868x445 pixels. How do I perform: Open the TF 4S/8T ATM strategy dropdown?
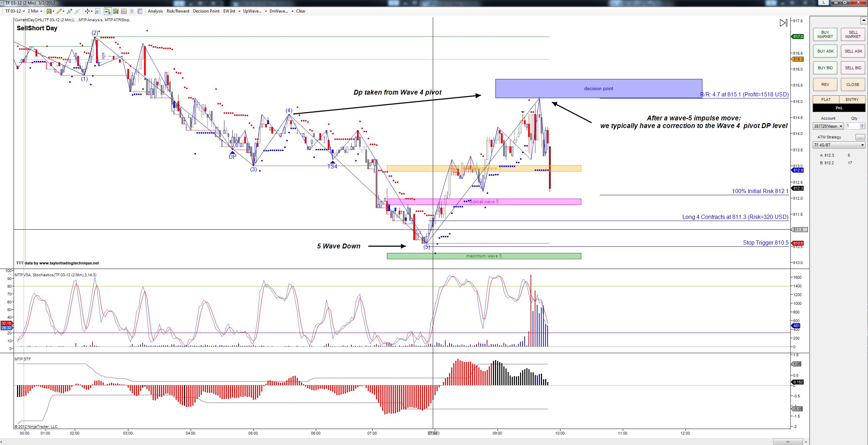[839, 145]
